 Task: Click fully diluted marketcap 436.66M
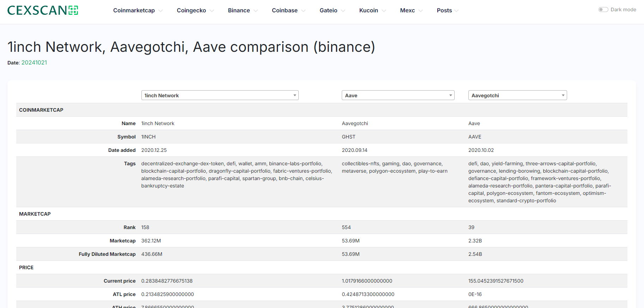(x=152, y=254)
